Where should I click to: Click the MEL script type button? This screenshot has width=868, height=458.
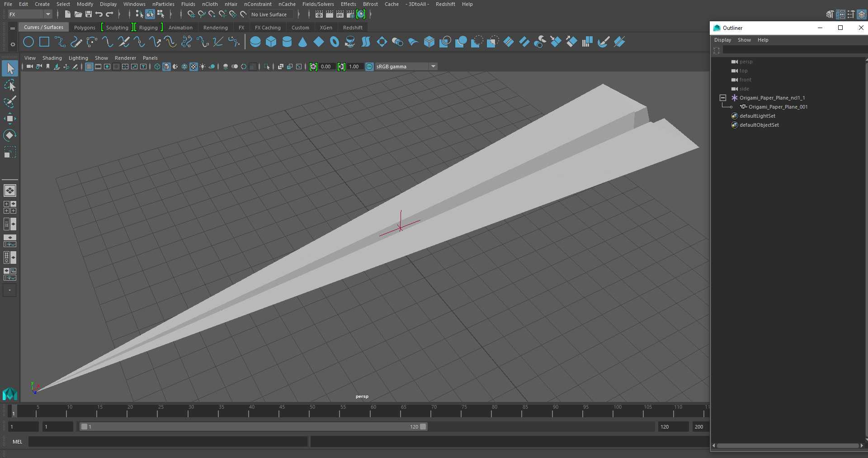17,442
